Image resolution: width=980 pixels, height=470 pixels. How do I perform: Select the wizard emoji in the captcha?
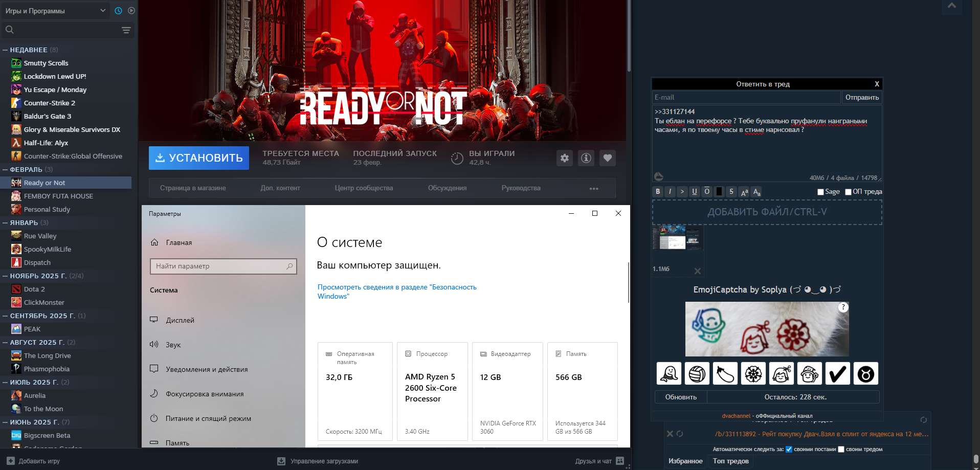(x=810, y=374)
